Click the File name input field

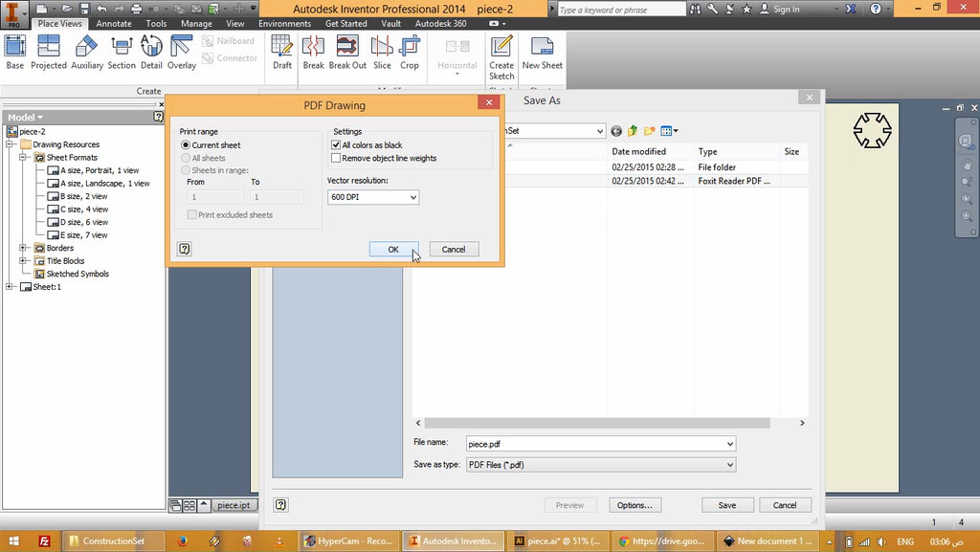595,444
